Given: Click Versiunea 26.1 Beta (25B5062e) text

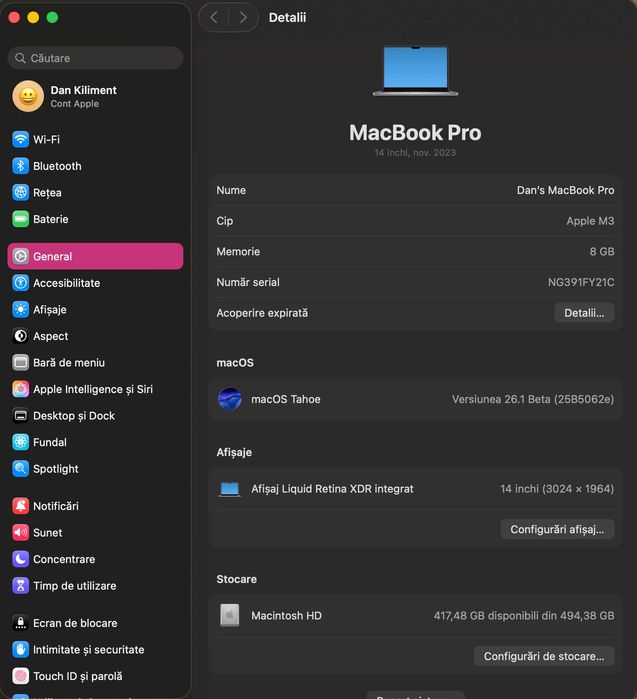Looking at the screenshot, I should coord(533,399).
